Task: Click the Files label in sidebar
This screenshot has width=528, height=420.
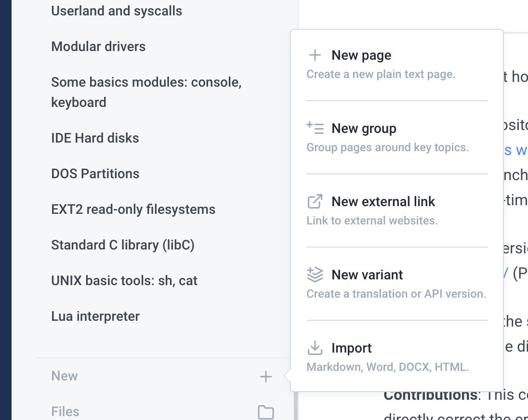Action: 66,412
